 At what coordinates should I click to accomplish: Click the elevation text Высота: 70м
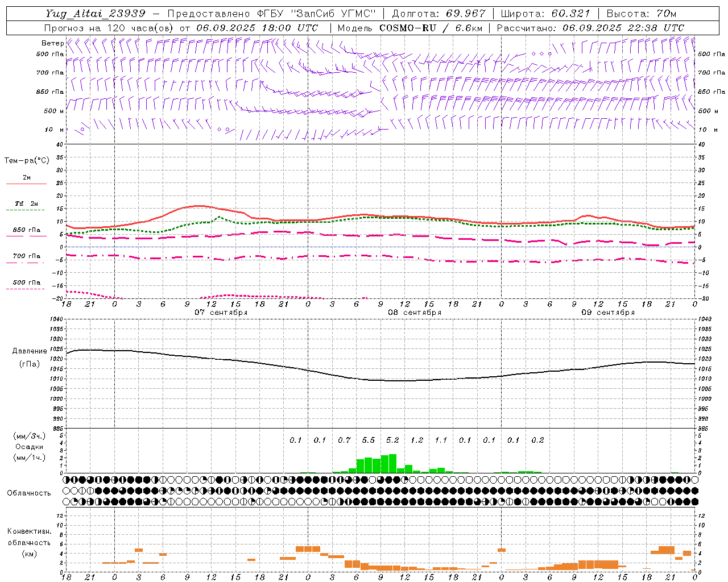pos(642,14)
